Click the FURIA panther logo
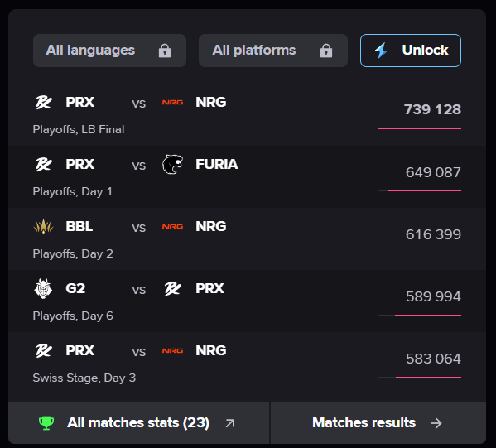 point(172,164)
